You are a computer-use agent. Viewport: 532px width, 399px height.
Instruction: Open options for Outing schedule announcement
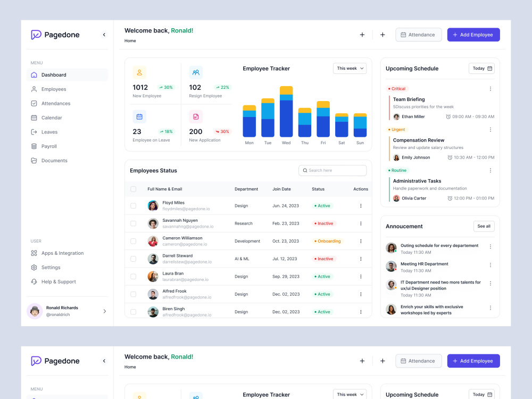(x=491, y=247)
